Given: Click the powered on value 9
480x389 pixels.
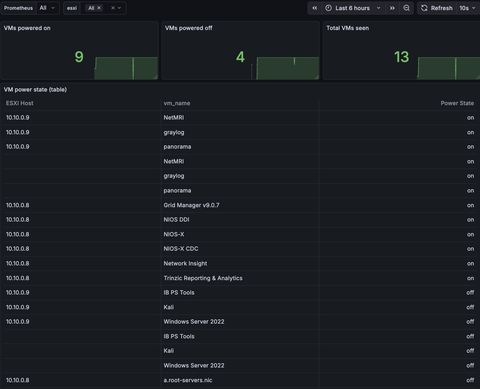Looking at the screenshot, I should coord(79,57).
